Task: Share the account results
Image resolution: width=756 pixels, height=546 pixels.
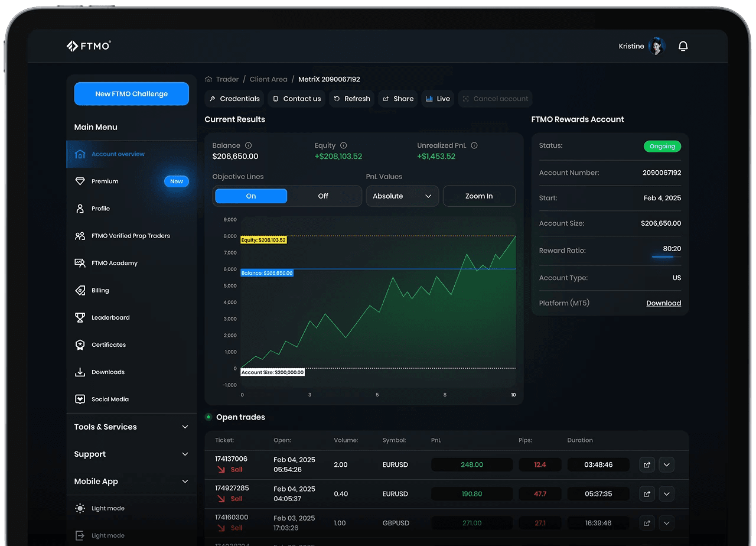Action: 398,99
